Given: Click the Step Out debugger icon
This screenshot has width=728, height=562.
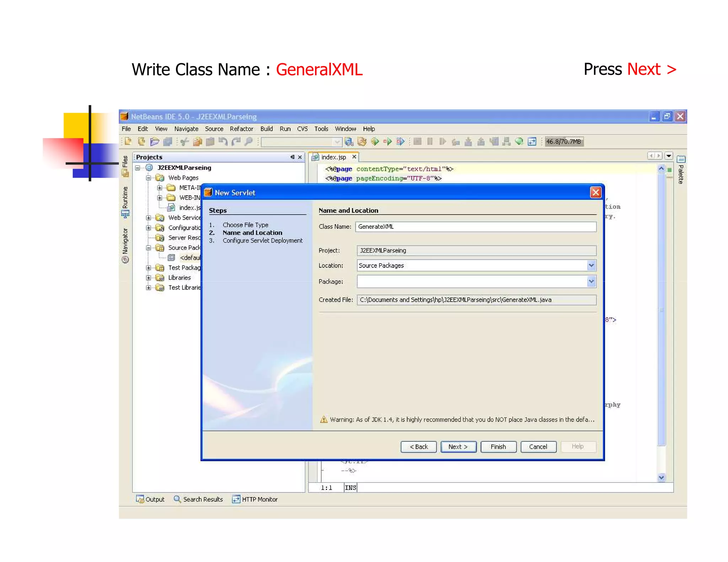Looking at the screenshot, I should point(481,142).
